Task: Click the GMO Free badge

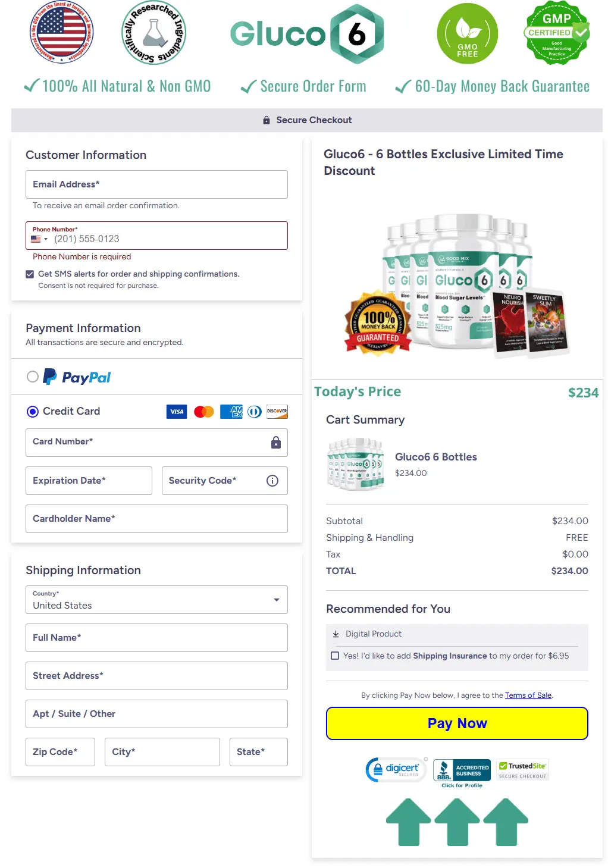Action: 468,33
